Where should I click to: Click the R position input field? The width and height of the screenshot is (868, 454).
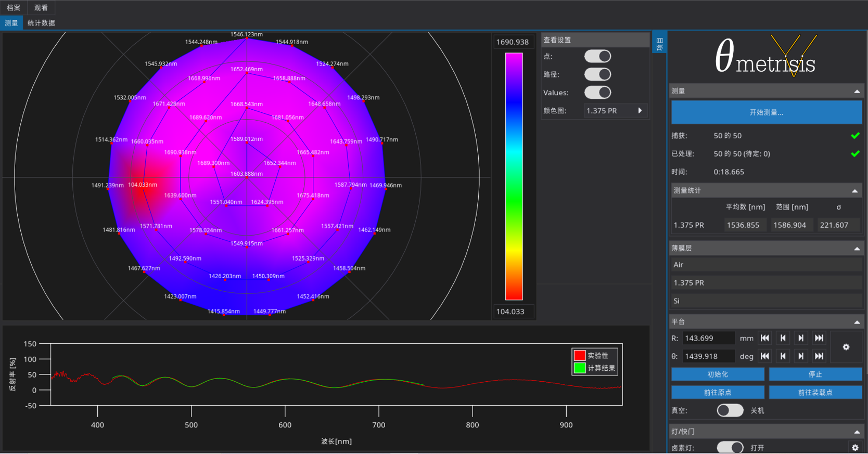[708, 338]
